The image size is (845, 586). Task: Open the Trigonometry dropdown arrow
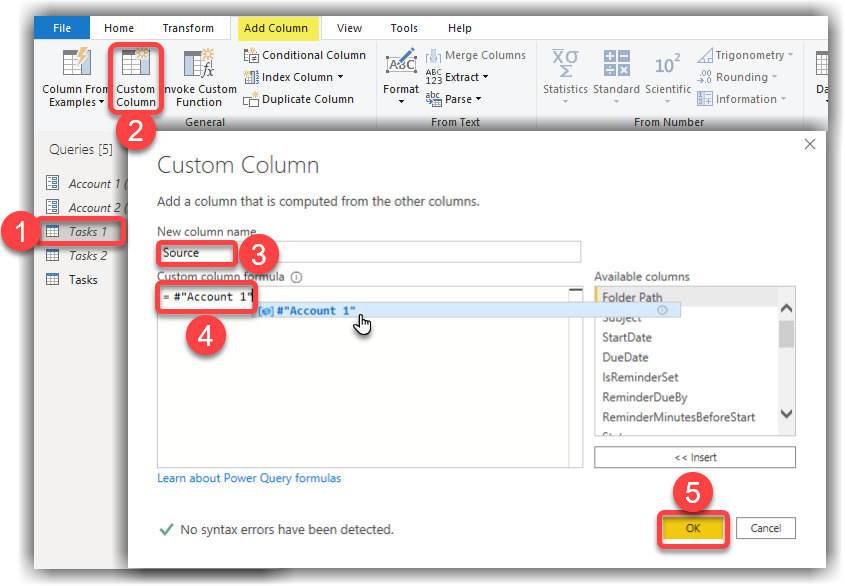[x=790, y=55]
